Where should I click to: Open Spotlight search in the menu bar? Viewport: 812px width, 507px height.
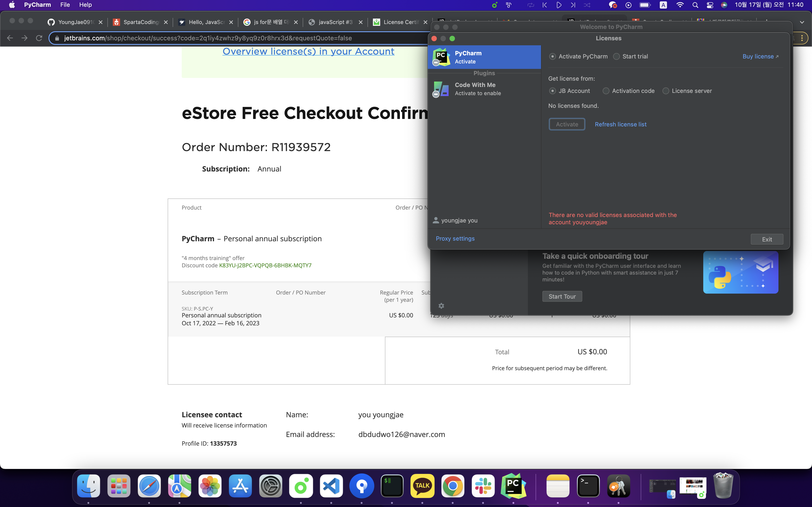click(695, 5)
